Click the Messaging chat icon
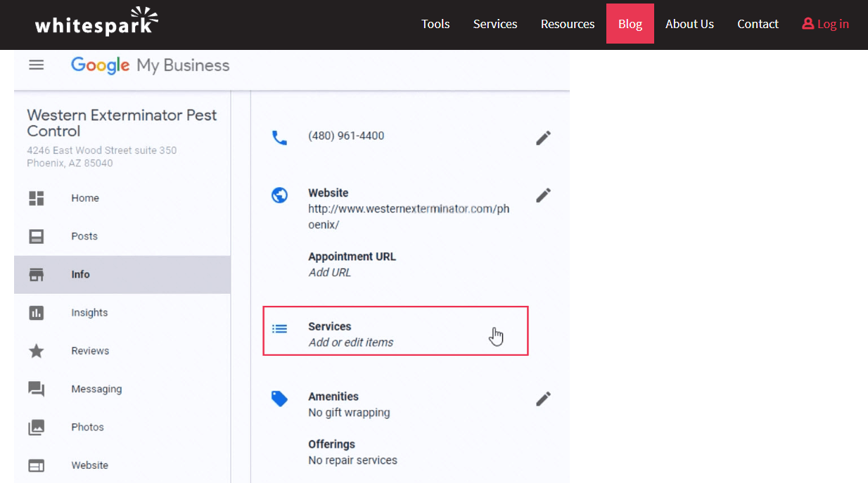This screenshot has height=483, width=868. [x=36, y=389]
